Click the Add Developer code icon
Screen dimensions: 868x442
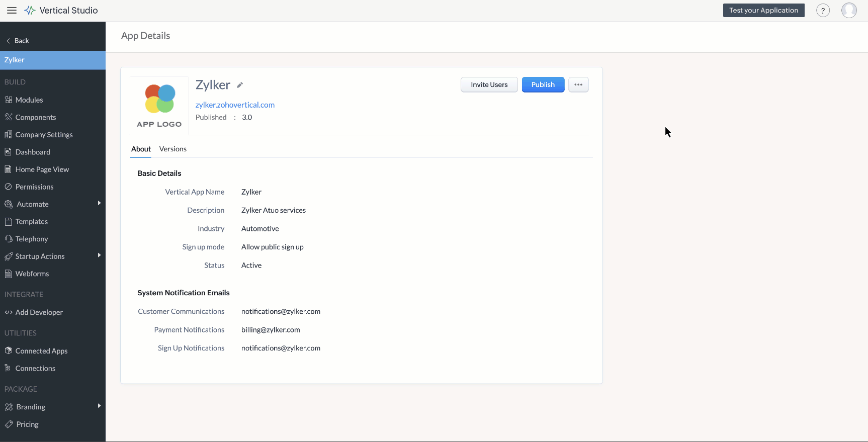click(x=9, y=312)
